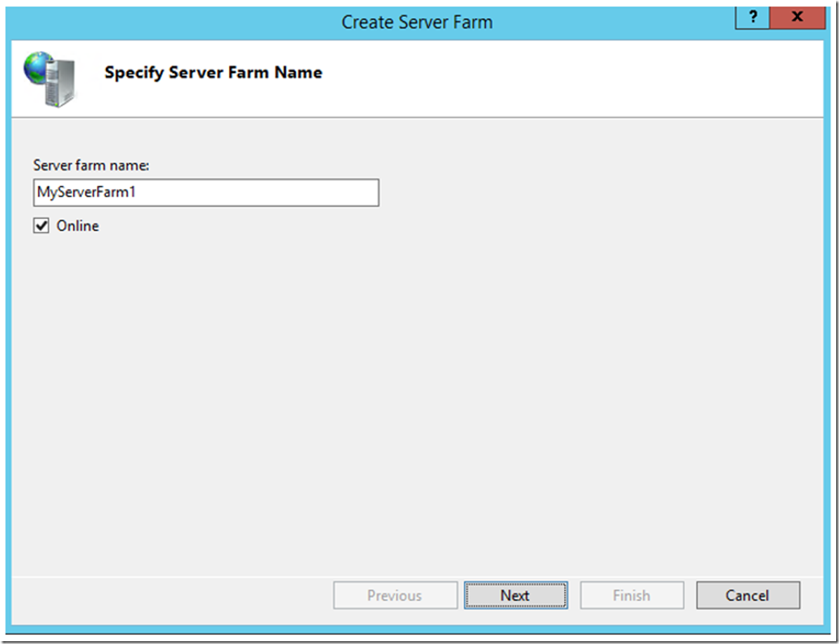Select the 'Specify Server Farm Name' heading
Image resolution: width=839 pixels, height=644 pixels.
[213, 72]
